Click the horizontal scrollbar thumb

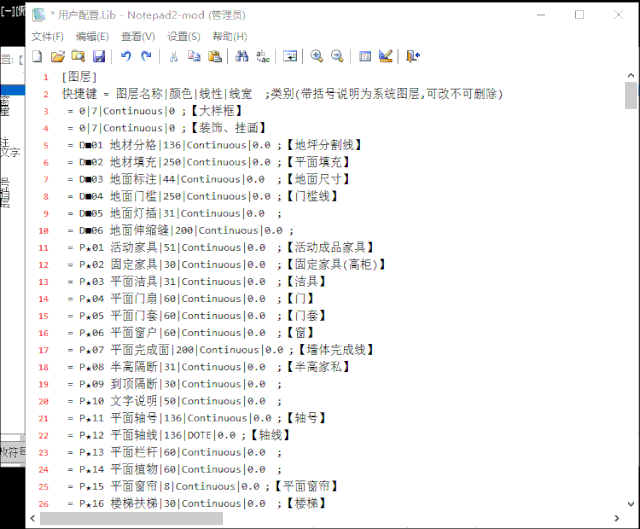(x=131, y=518)
